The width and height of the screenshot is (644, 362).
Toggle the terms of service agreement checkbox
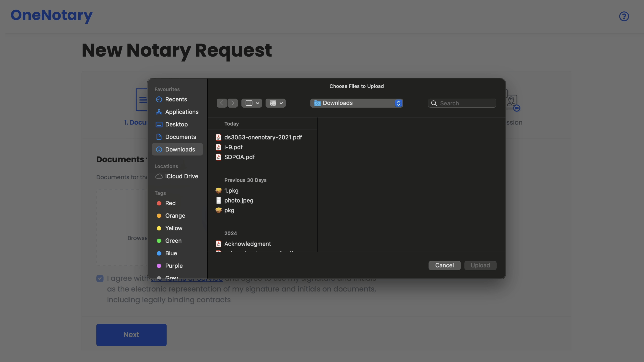(x=100, y=279)
